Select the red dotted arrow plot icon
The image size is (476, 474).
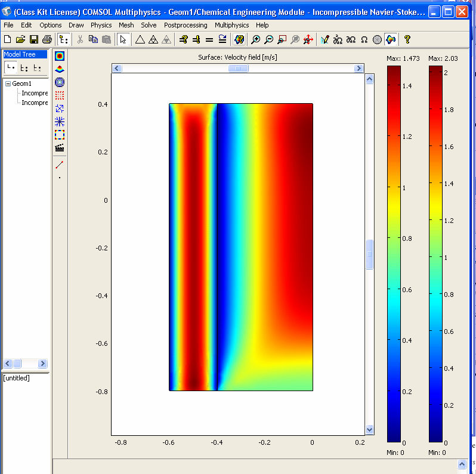coord(60,95)
